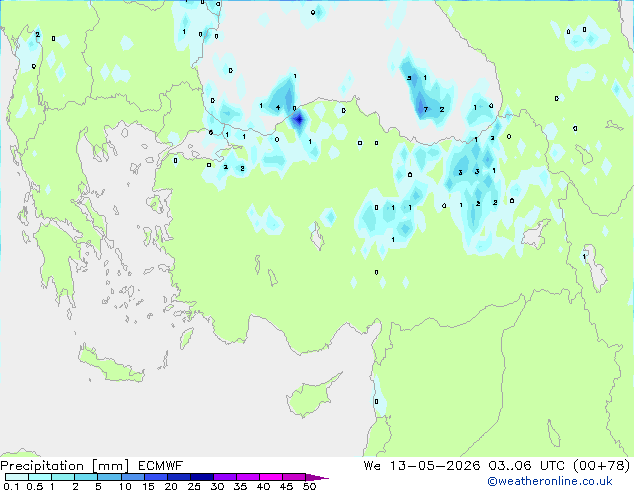Click the 0.5–1 mm legend color swatch
The width and height of the screenshot is (634, 490).
pos(40,477)
